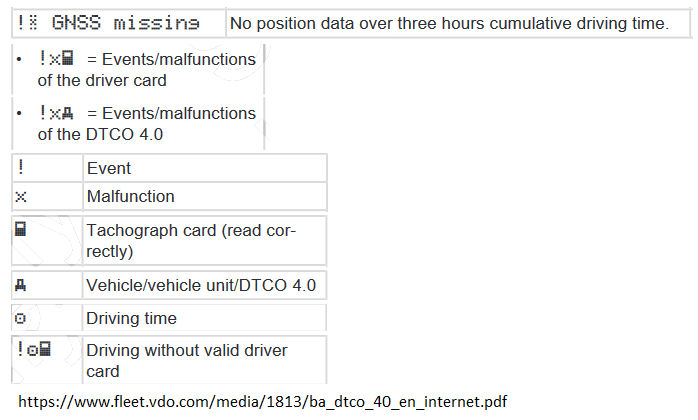Click the No position data description
The height and width of the screenshot is (420, 698).
449,23
